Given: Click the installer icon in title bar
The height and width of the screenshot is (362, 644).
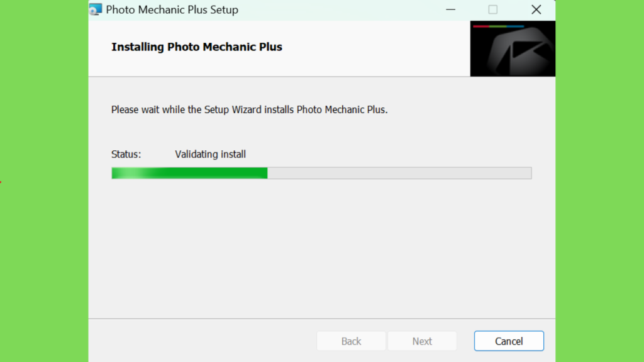Looking at the screenshot, I should click(96, 9).
